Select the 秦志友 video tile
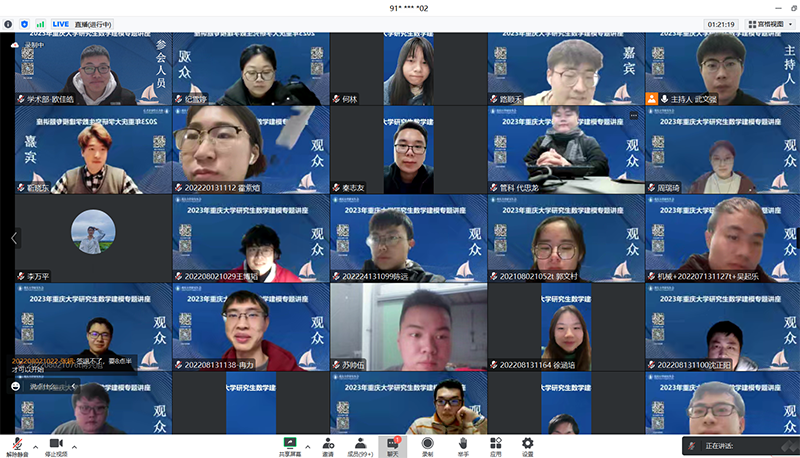This screenshot has height=458, width=800. pyautogui.click(x=408, y=150)
